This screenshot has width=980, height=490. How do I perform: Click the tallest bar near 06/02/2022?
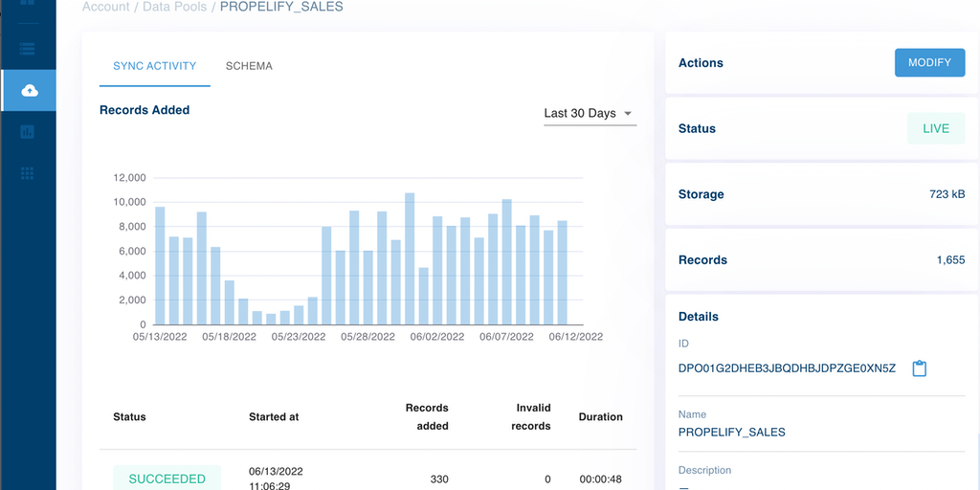[x=410, y=258]
